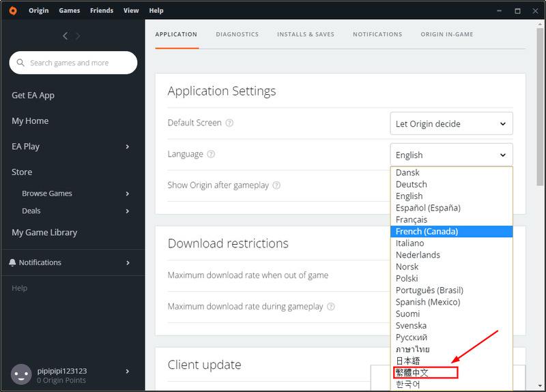Go back with the left arrow
Image resolution: width=546 pixels, height=392 pixels.
click(x=65, y=36)
